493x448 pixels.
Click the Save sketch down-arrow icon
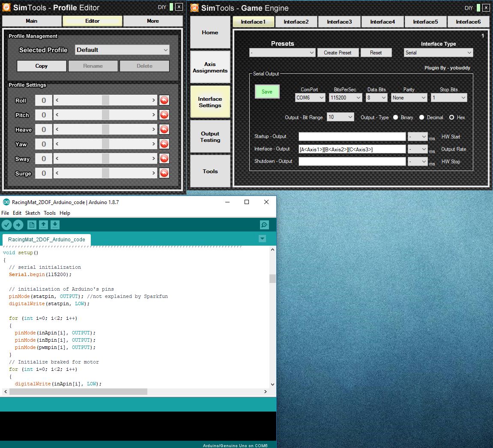55,225
